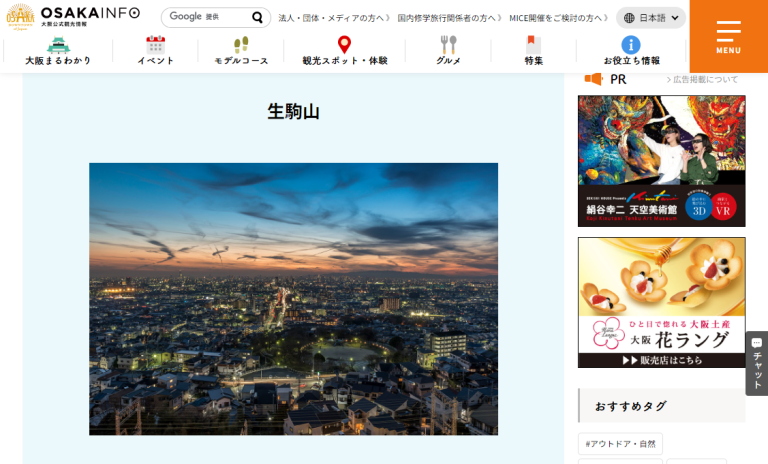This screenshot has width=768, height=464.
Task: Open the calendar icon イベント
Action: (x=155, y=51)
